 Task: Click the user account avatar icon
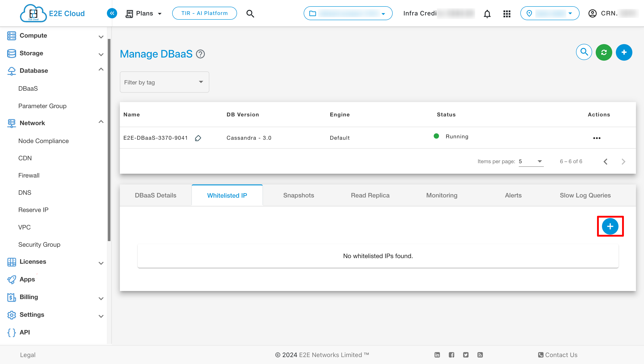[x=592, y=13]
